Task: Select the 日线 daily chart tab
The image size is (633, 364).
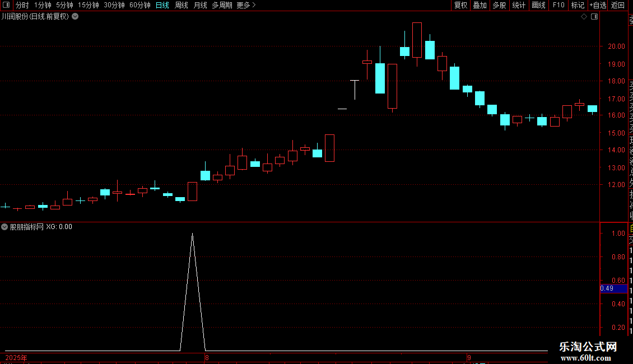Action: pyautogui.click(x=162, y=5)
